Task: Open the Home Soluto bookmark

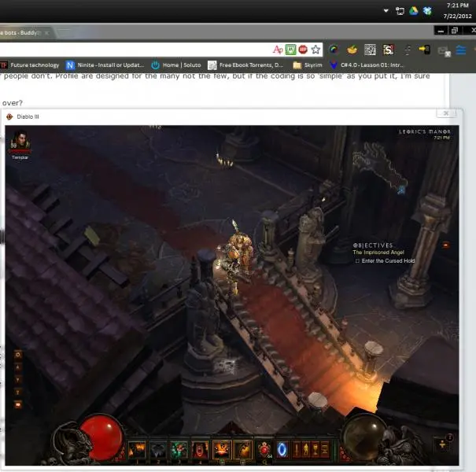Action: (x=176, y=65)
